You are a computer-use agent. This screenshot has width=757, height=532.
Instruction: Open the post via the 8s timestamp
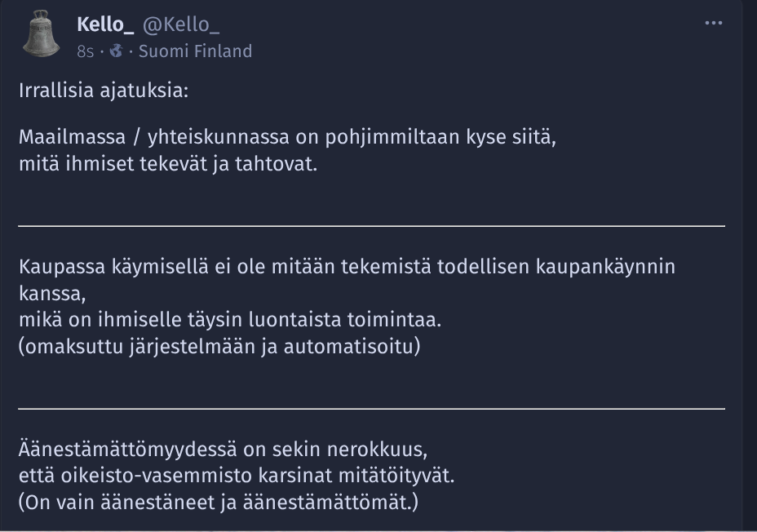[x=85, y=51]
